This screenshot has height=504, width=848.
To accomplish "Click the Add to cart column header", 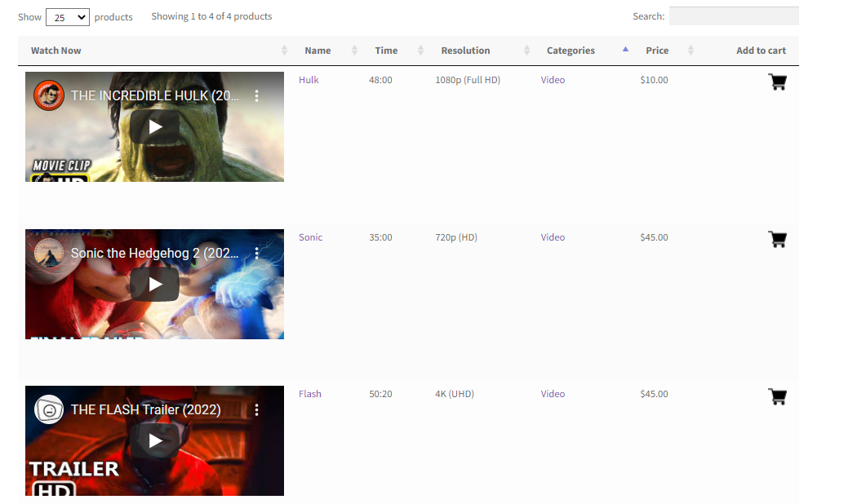I will [761, 51].
